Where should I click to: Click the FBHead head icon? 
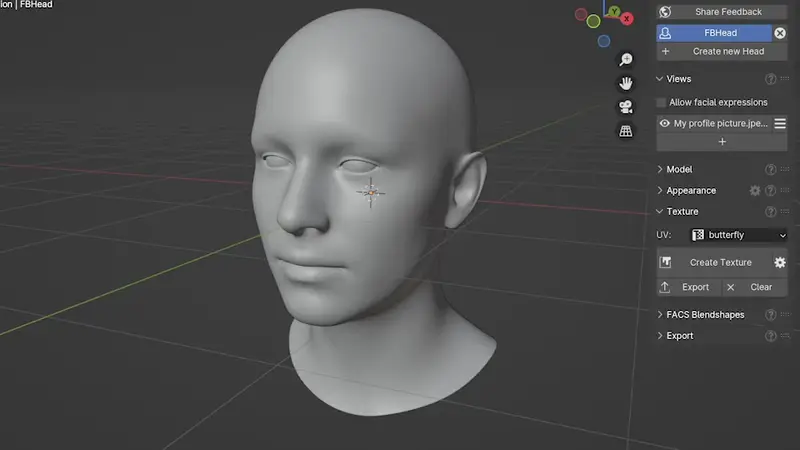tap(665, 33)
